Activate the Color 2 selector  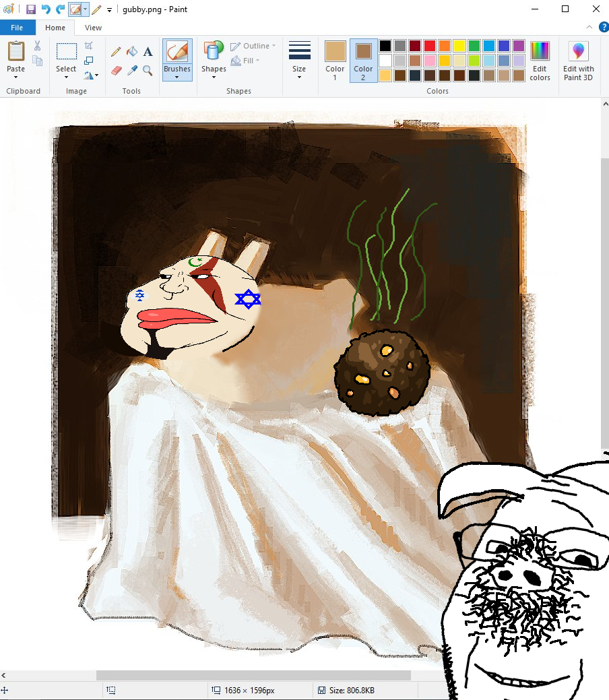[363, 60]
